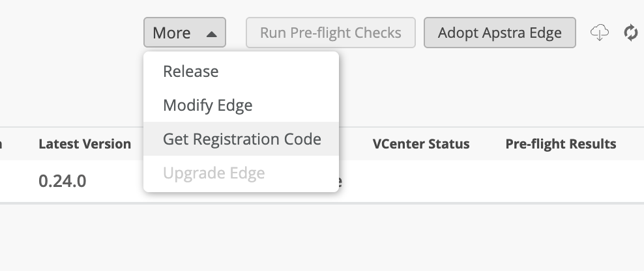
Task: Click the cell text partly hidden behind the menu
Action: click(342, 181)
